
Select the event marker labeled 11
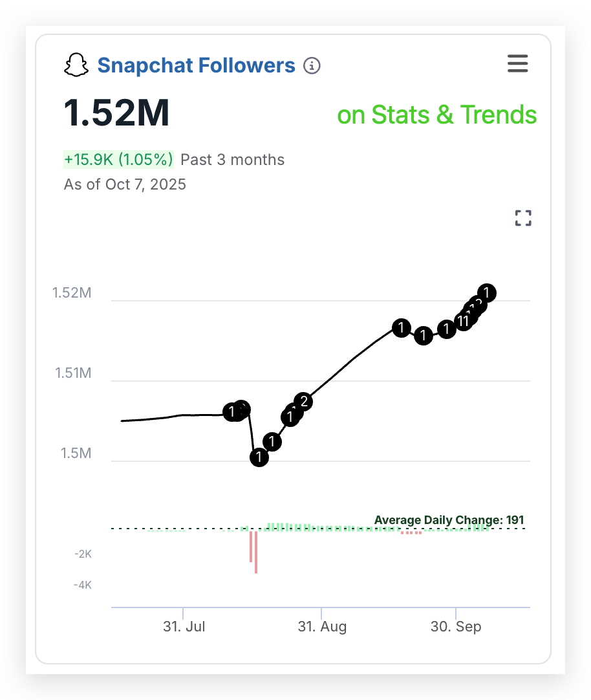pyautogui.click(x=463, y=321)
